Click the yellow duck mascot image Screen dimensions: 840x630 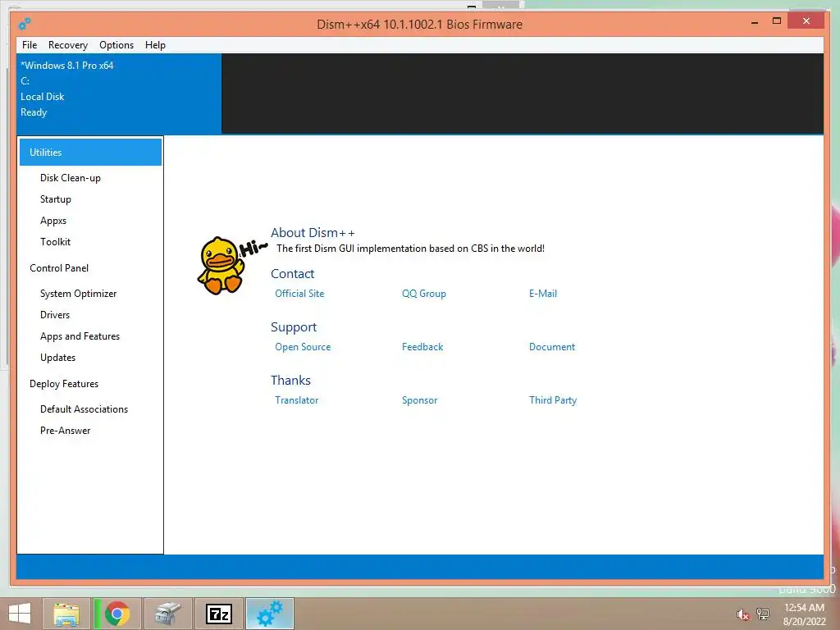pos(221,265)
